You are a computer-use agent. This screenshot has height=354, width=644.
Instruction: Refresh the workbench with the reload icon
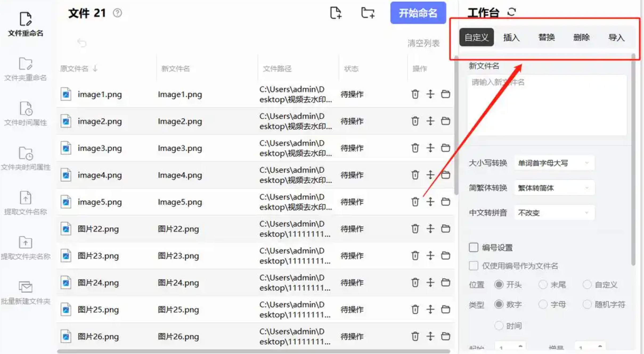(x=512, y=12)
